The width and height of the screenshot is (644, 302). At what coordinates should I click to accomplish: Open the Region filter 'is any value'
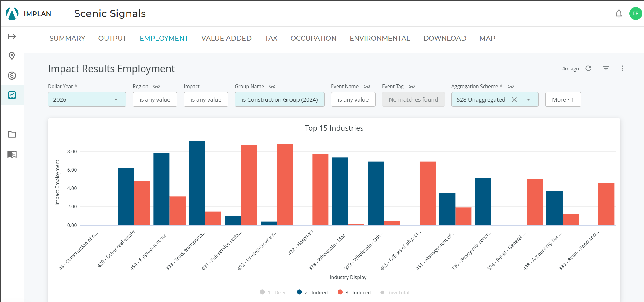pyautogui.click(x=155, y=99)
